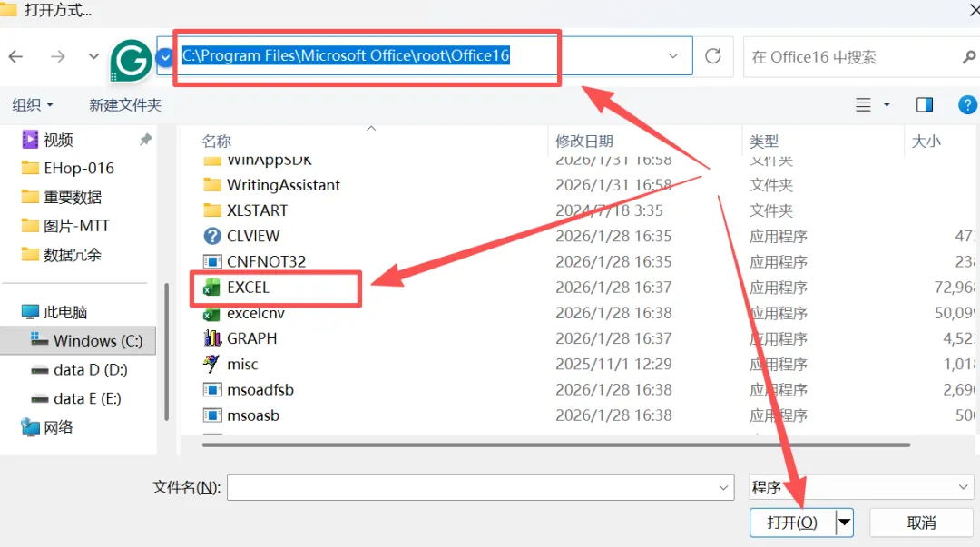Click the pin icon beside 视频

click(x=145, y=140)
